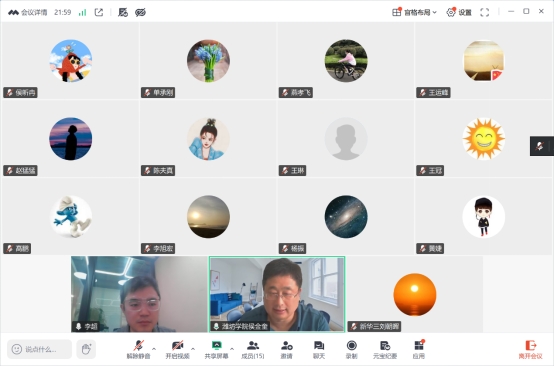Screen dimensions: 554x367
Task: Open the 邀请 invite icon
Action: coord(286,349)
